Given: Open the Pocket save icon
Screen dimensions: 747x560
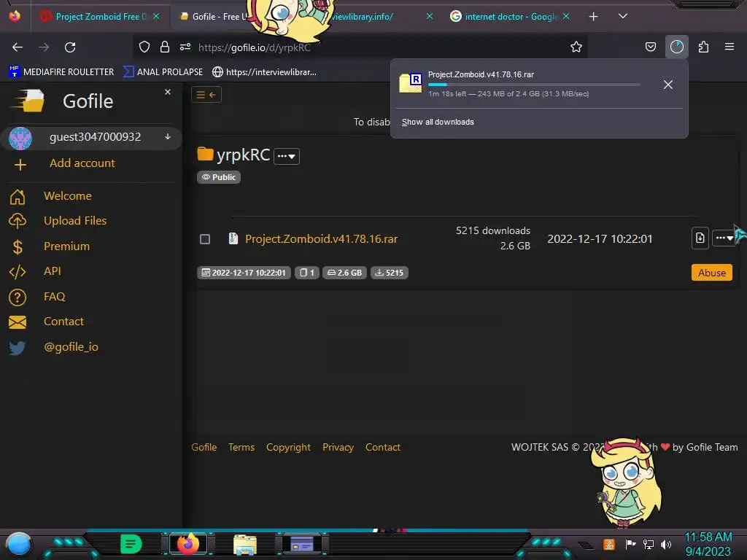Looking at the screenshot, I should click(650, 47).
